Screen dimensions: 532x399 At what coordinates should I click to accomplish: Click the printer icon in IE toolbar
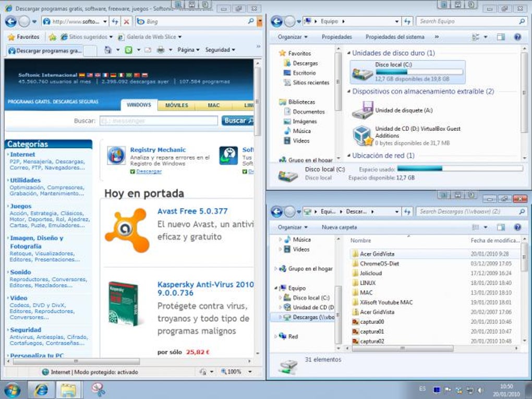point(161,50)
